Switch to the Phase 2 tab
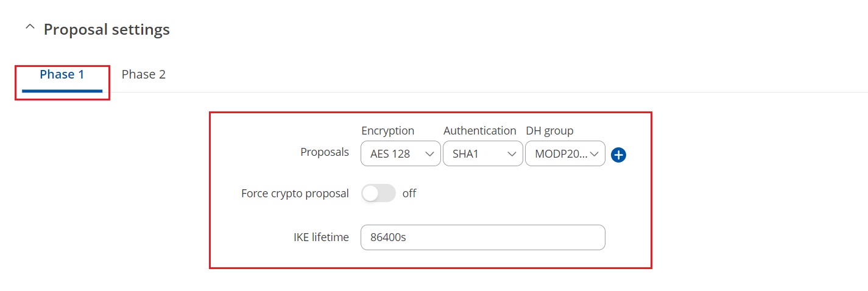 (x=143, y=74)
